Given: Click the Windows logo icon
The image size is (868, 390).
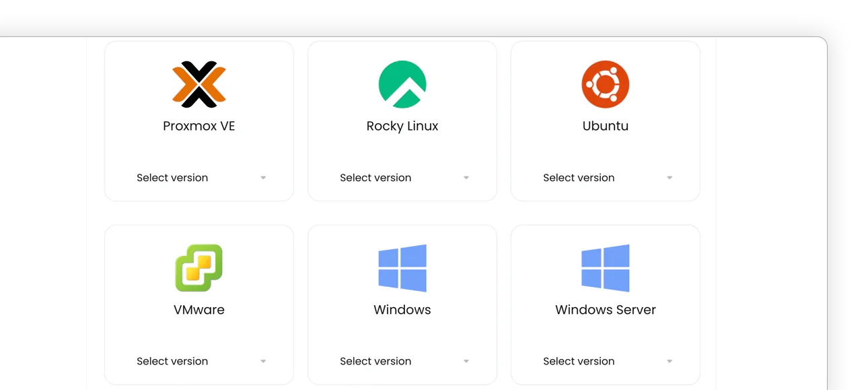Looking at the screenshot, I should tap(402, 267).
